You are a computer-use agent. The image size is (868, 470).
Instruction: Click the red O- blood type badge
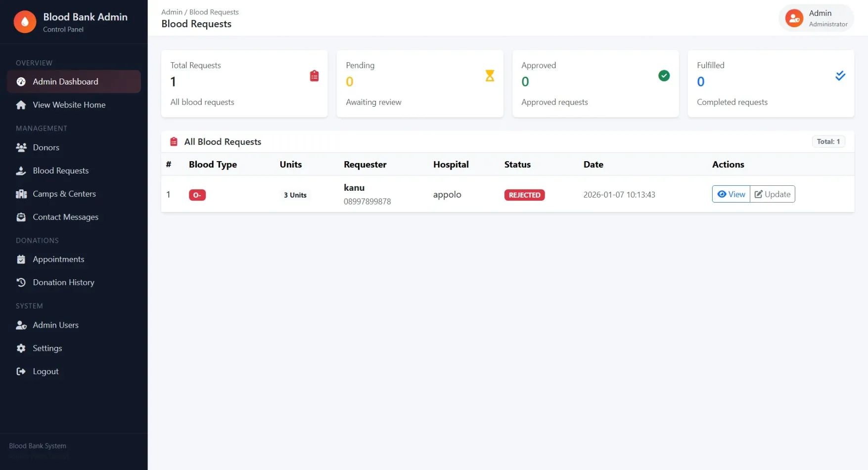point(197,195)
